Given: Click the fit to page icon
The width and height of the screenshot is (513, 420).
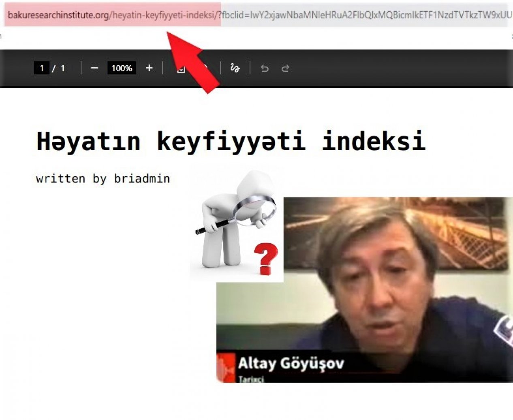Looking at the screenshot, I should 181,69.
